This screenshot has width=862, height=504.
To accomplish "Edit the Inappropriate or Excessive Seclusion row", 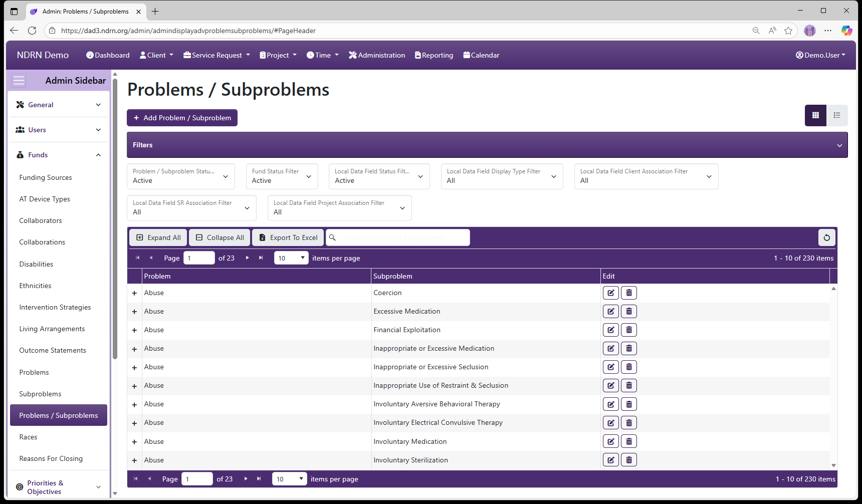I will point(610,367).
